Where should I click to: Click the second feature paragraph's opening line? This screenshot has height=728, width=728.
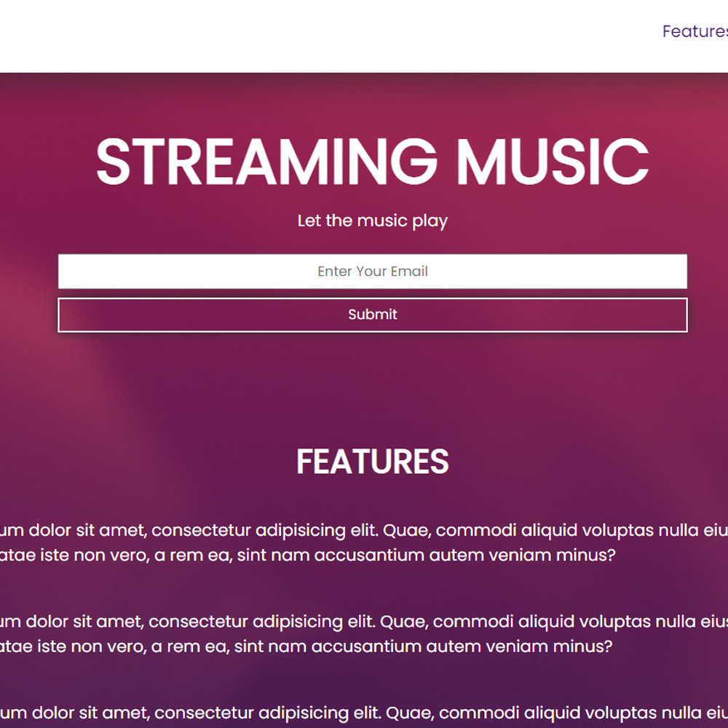364,622
